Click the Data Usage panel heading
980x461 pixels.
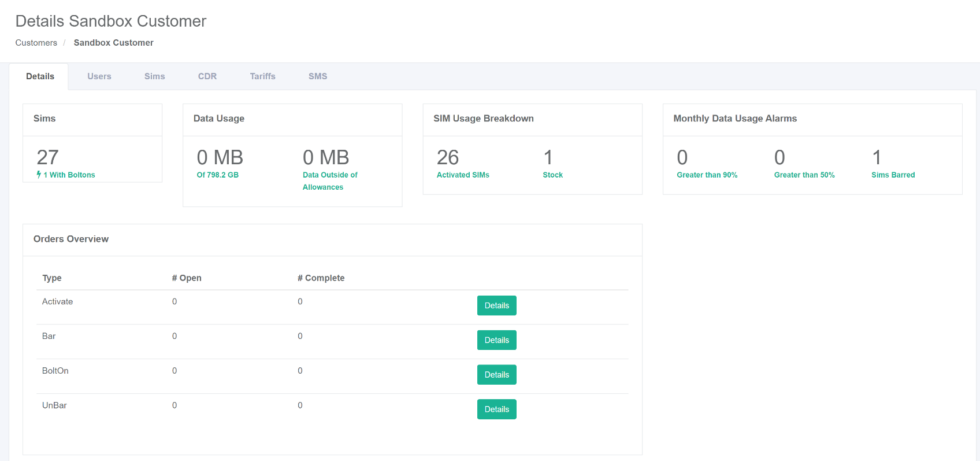219,119
